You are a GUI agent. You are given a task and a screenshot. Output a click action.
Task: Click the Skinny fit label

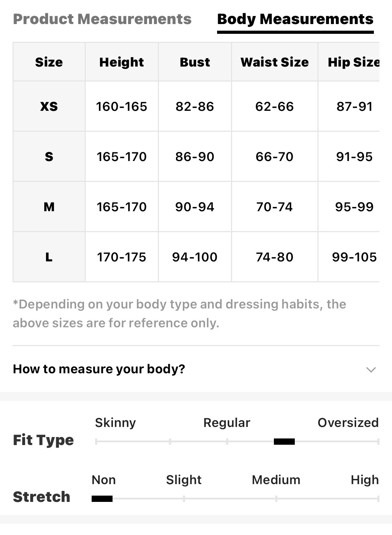(x=115, y=423)
